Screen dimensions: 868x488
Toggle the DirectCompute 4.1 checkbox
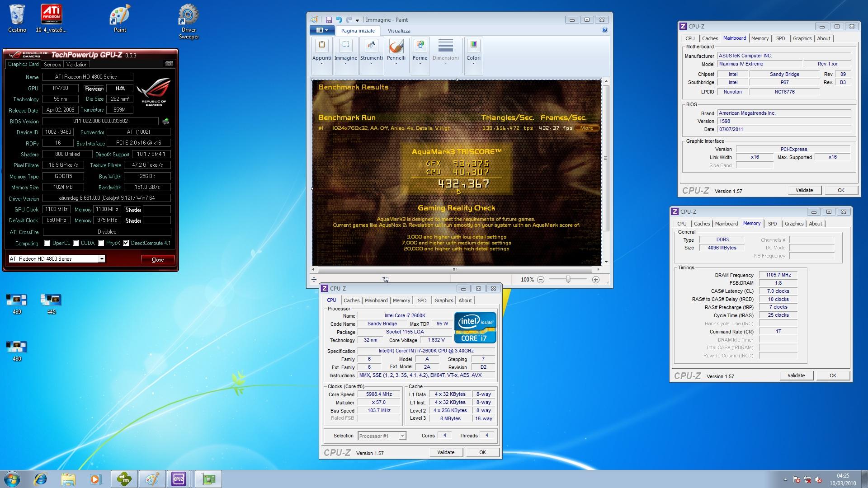click(126, 243)
